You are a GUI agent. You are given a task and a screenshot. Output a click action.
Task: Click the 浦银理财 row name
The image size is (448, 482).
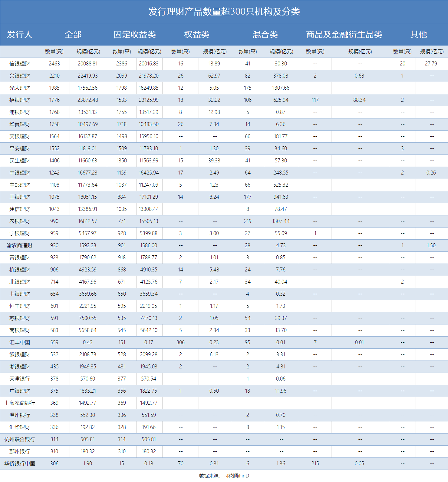click(x=20, y=112)
